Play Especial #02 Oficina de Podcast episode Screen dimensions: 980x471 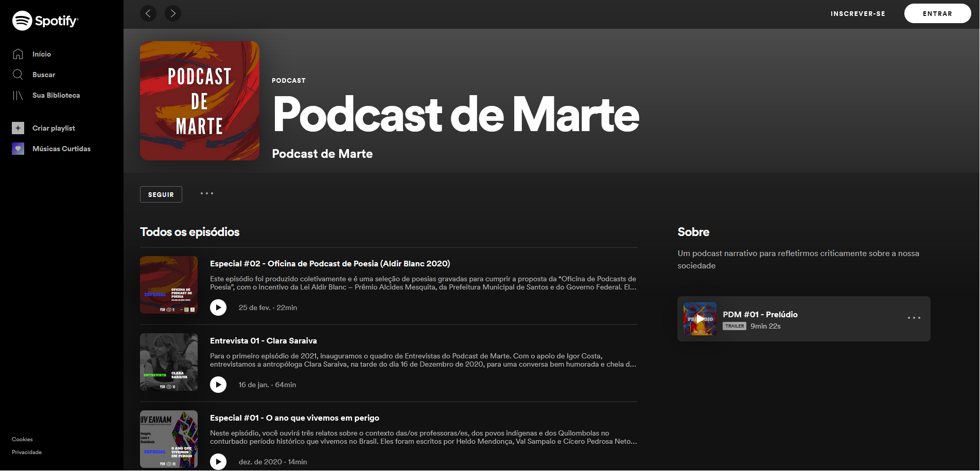point(218,307)
